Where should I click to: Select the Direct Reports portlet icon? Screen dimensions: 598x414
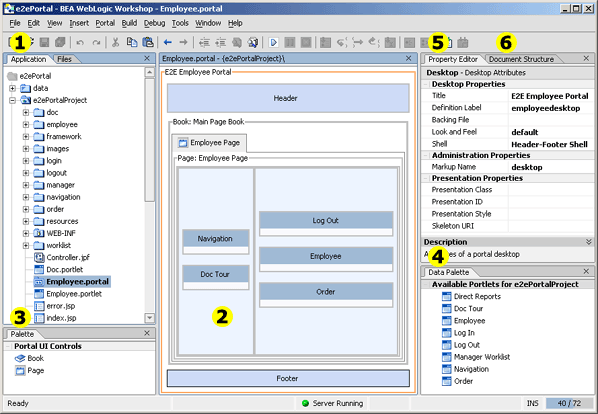pyautogui.click(x=447, y=297)
